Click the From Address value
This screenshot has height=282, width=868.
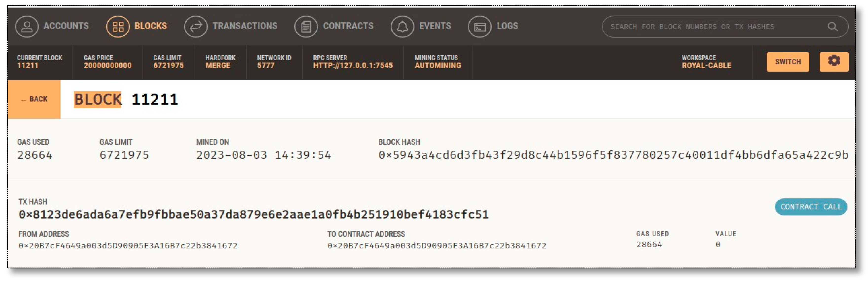tap(128, 245)
